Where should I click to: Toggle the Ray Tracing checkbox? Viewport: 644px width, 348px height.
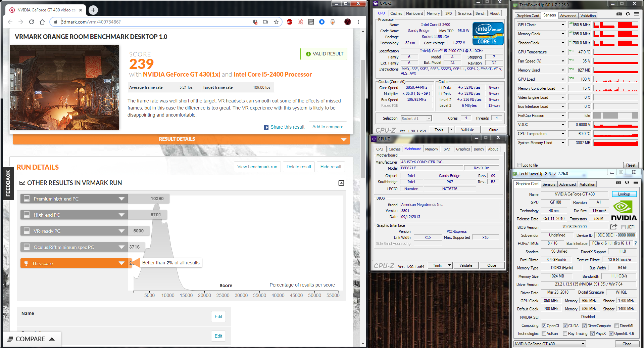(x=565, y=334)
